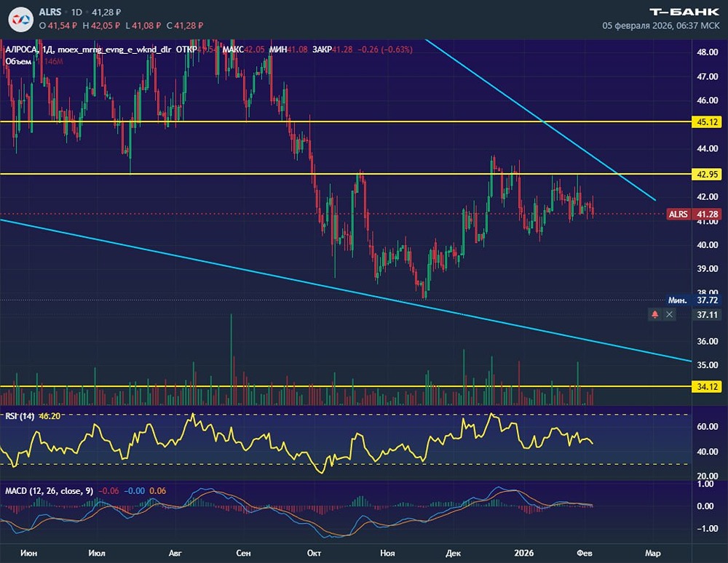
Task: Click the 37.11 alert price label
Action: pos(707,315)
